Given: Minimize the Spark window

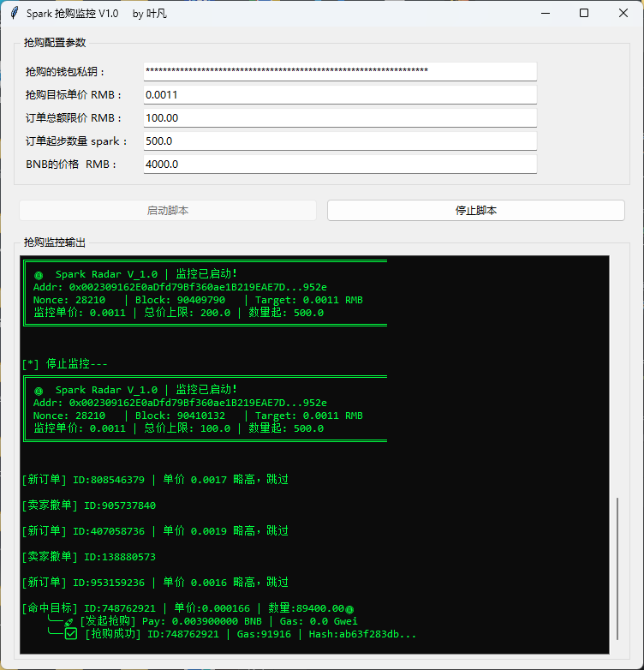Looking at the screenshot, I should pos(546,13).
